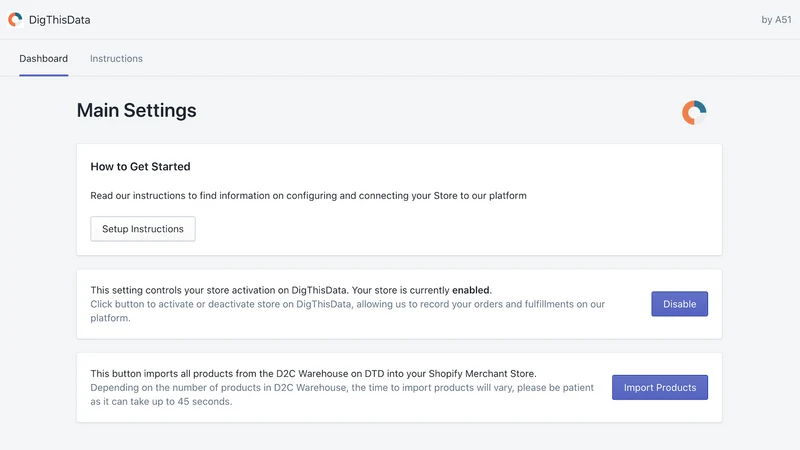Open Setup Instructions
This screenshot has height=450, width=800.
pos(143,229)
